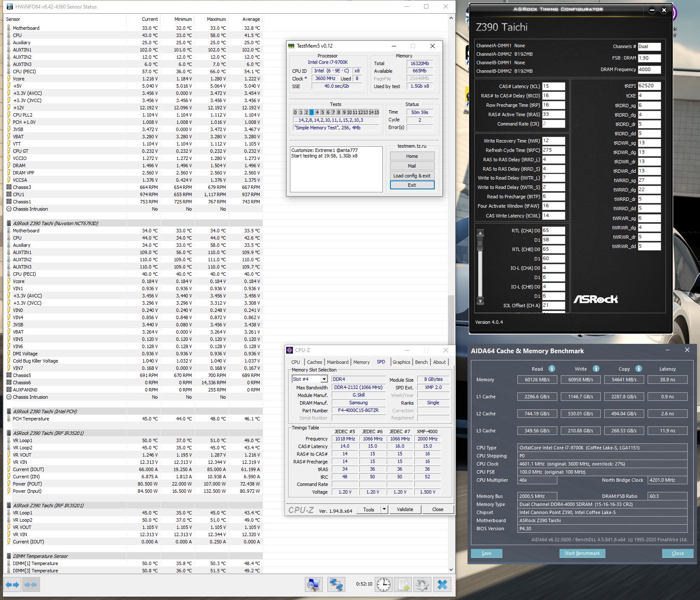The image size is (700, 600).
Task: Click HWiNFO expand columns arrows button
Action: pyautogui.click(x=12, y=585)
